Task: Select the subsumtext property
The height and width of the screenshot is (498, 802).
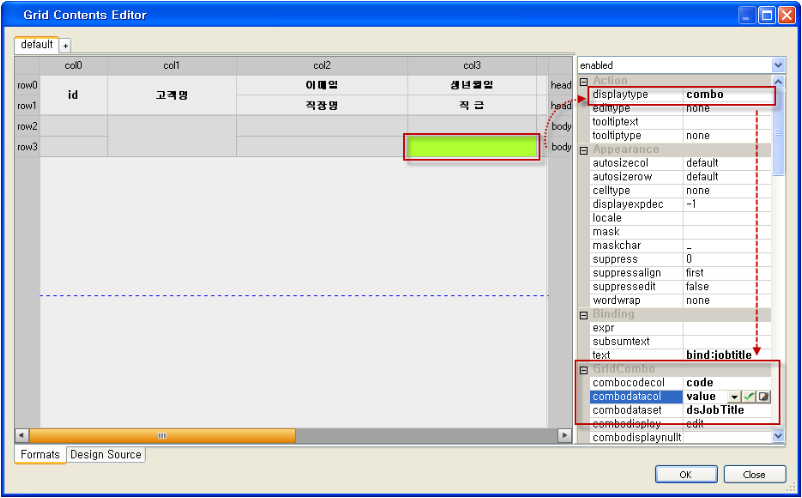Action: click(680, 342)
